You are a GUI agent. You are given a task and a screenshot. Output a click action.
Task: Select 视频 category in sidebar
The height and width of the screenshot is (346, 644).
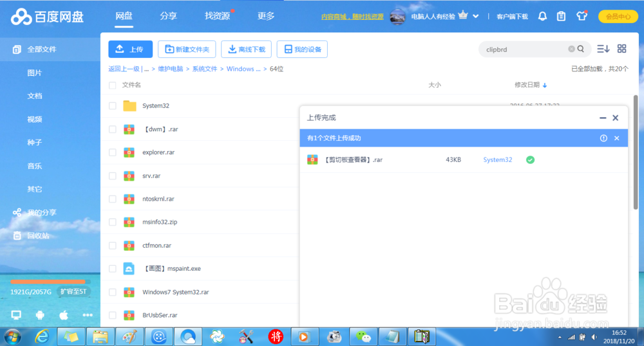point(35,119)
